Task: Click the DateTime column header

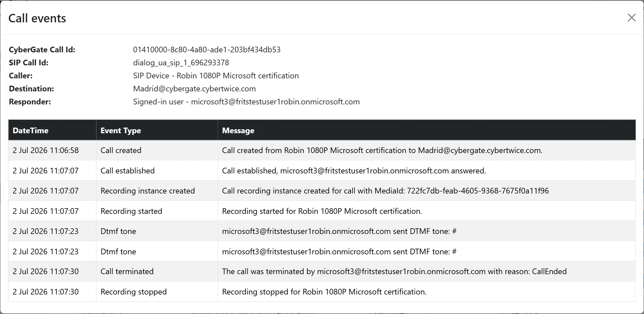Action: pos(52,130)
